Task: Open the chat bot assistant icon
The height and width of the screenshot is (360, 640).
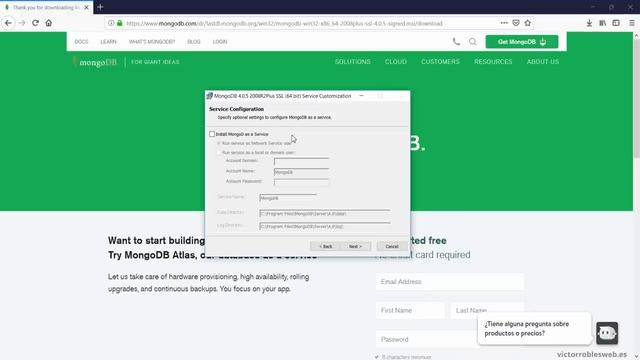Action: [x=607, y=333]
